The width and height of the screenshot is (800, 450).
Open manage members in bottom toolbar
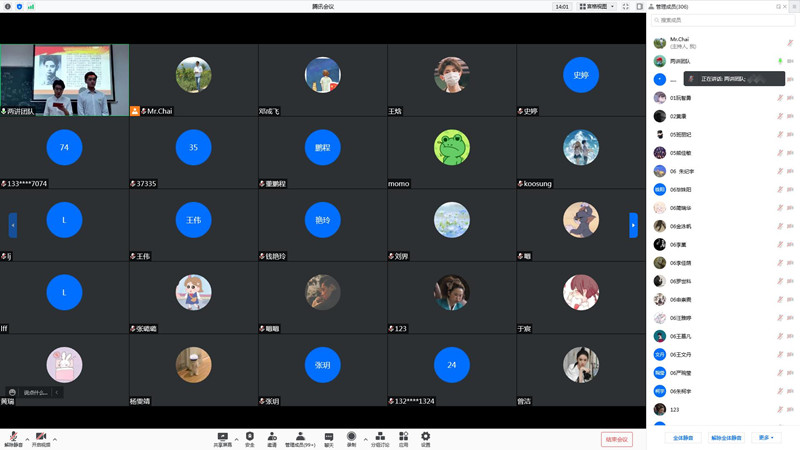[x=300, y=439]
